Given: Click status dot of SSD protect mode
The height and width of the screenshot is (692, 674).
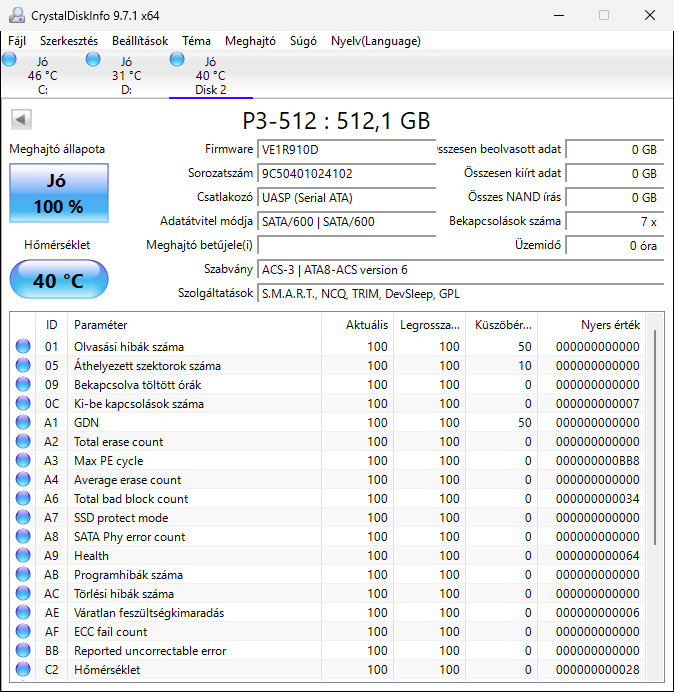Looking at the screenshot, I should coord(23,517).
